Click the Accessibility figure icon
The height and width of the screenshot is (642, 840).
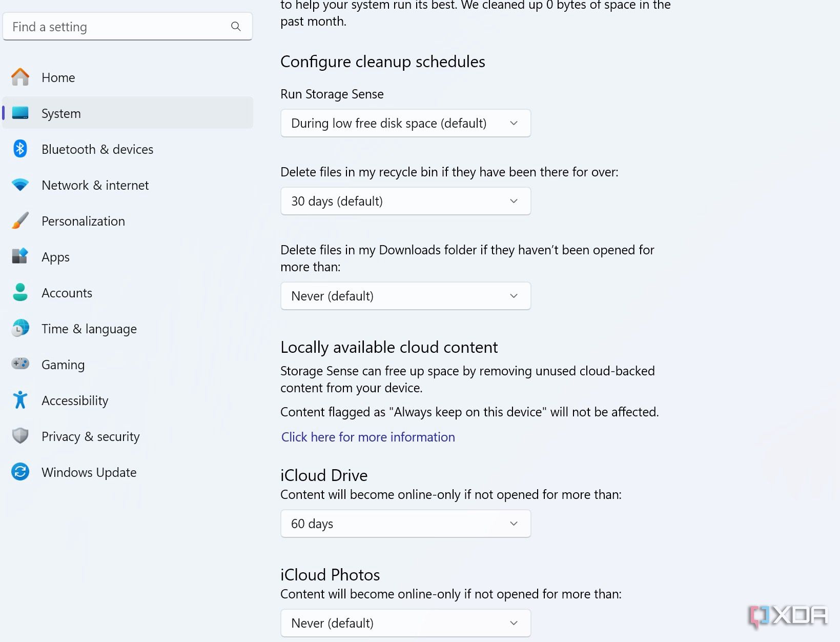coord(21,400)
